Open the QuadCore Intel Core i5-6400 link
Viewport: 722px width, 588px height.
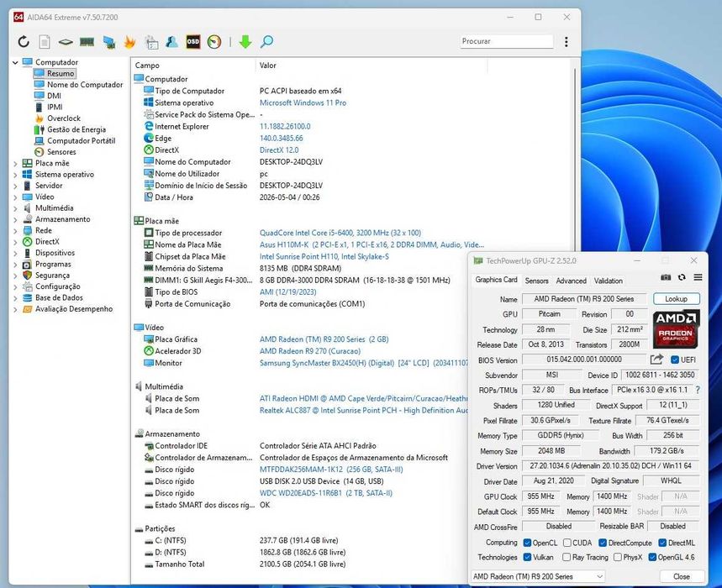point(340,234)
